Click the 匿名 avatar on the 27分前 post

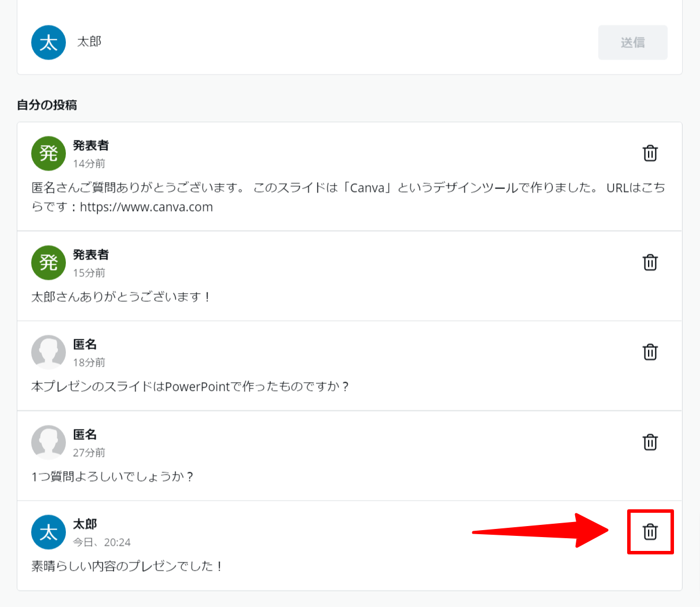(x=49, y=442)
